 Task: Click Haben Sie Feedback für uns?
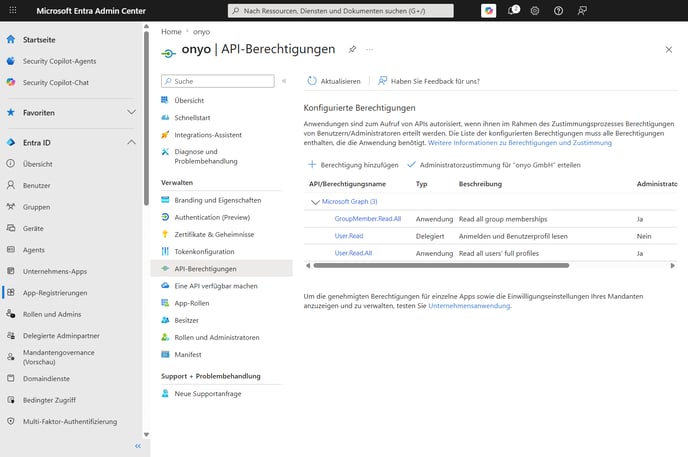tap(429, 81)
